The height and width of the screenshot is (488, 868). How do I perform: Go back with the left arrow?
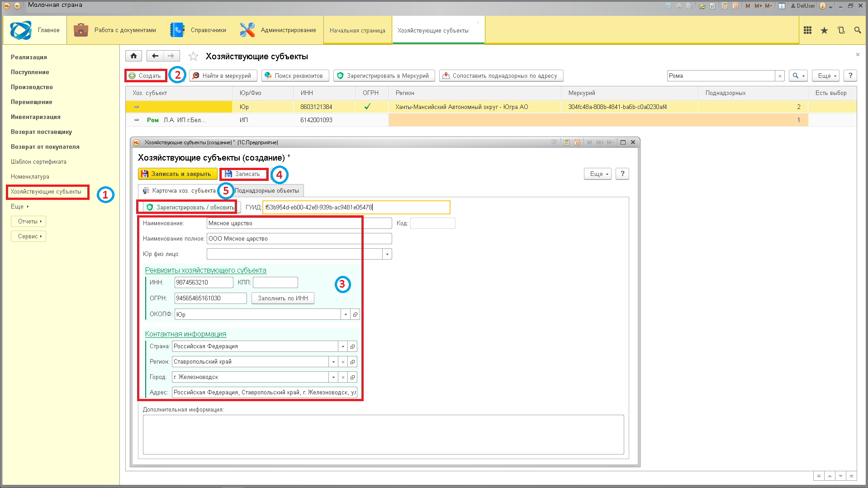(x=155, y=56)
